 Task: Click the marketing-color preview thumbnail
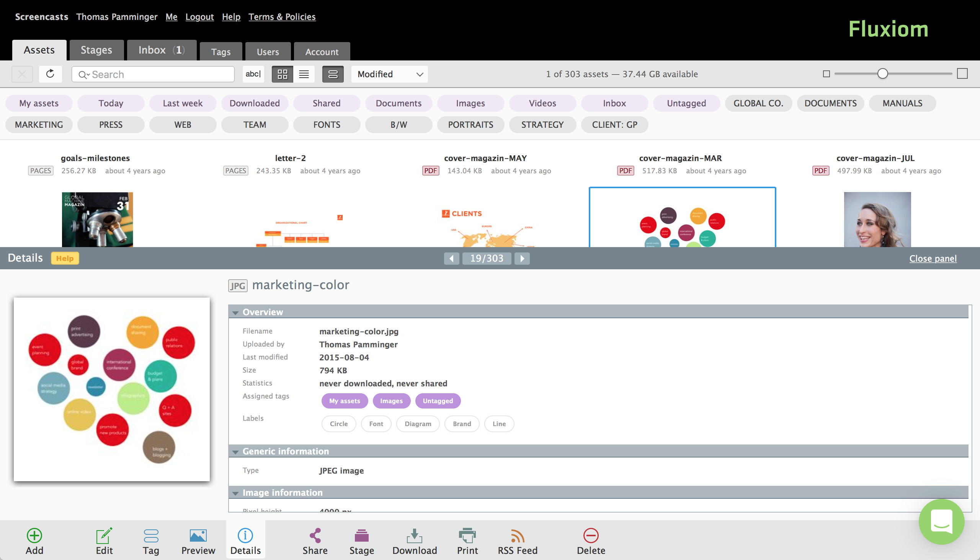(x=111, y=389)
